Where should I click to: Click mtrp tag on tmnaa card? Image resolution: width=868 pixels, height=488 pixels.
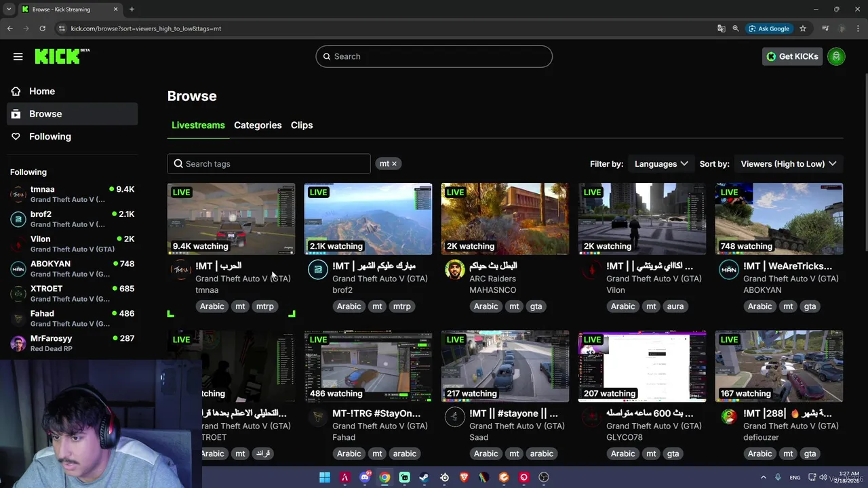tap(265, 306)
